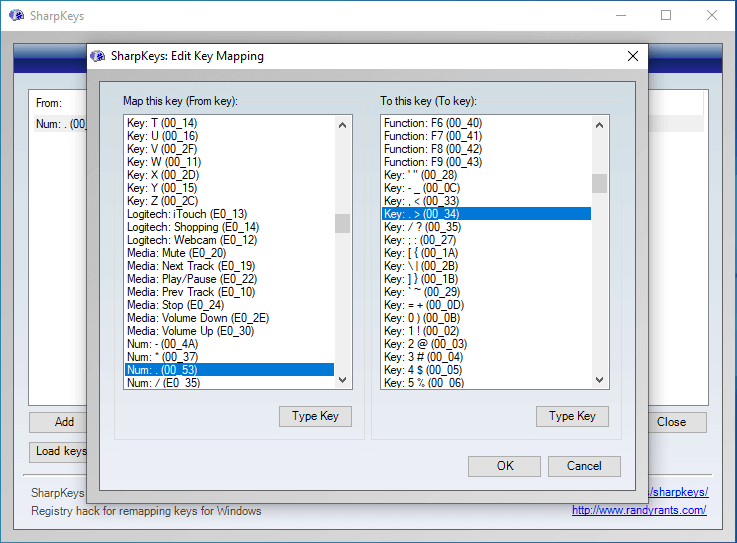Image resolution: width=737 pixels, height=543 pixels.
Task: Select 'Key: = + (00_0D)' in To list
Action: click(x=486, y=305)
